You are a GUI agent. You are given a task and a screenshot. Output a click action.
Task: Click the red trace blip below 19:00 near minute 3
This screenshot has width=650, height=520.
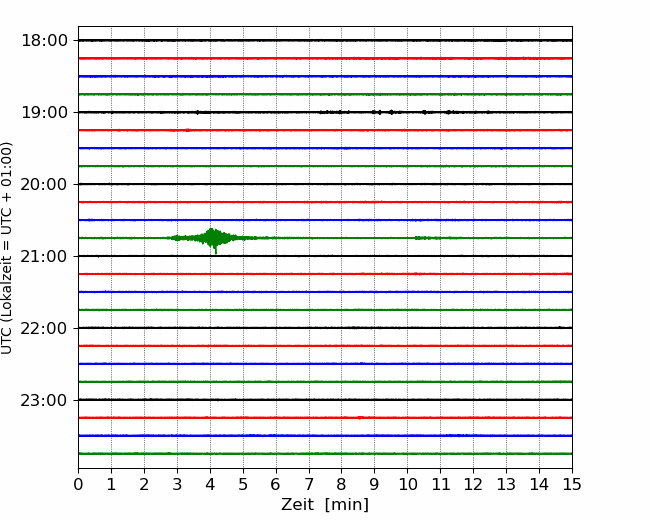click(187, 130)
